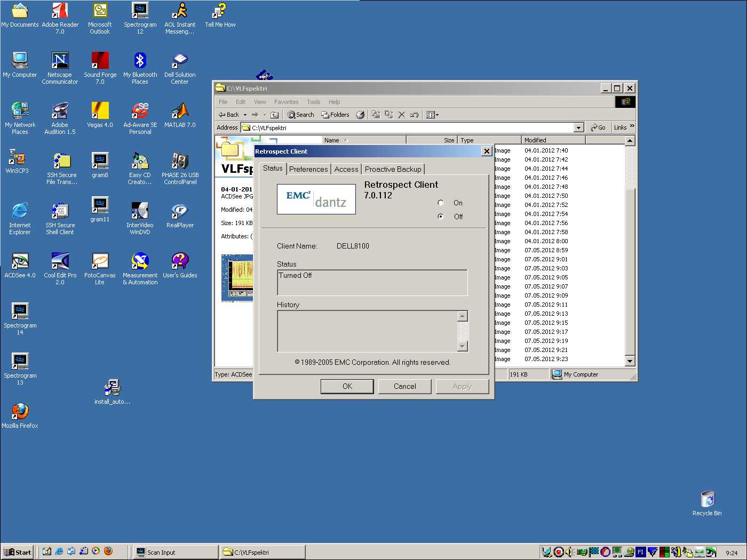
Task: Open the Measurement & Automation icon
Action: pos(140,269)
